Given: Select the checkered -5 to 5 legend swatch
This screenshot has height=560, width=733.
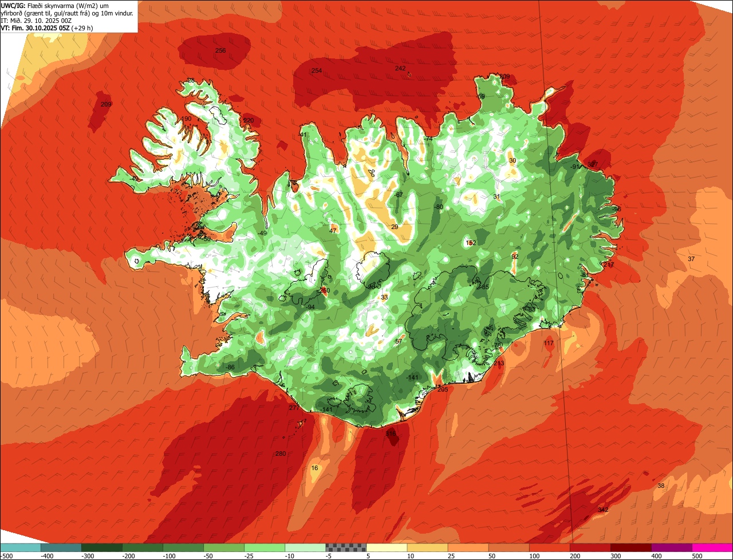Looking at the screenshot, I should click(345, 547).
